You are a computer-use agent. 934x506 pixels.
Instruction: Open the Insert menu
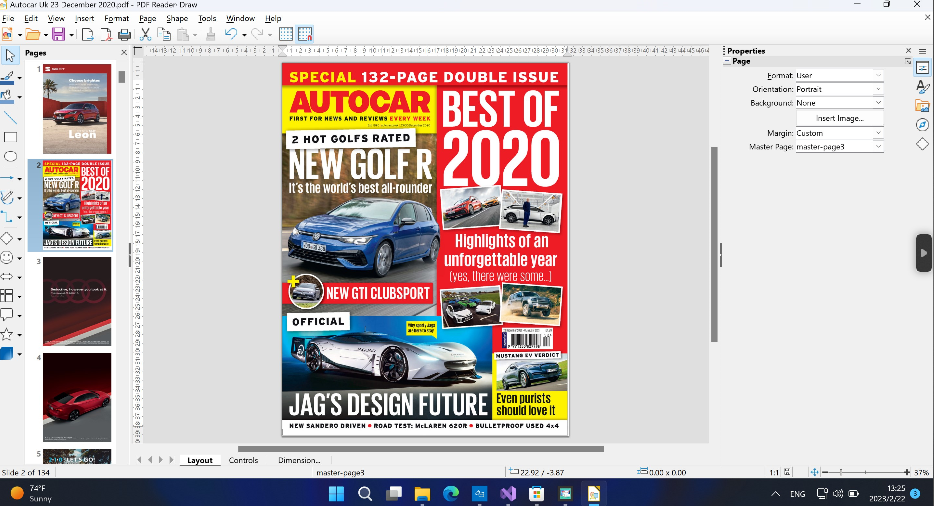point(85,18)
